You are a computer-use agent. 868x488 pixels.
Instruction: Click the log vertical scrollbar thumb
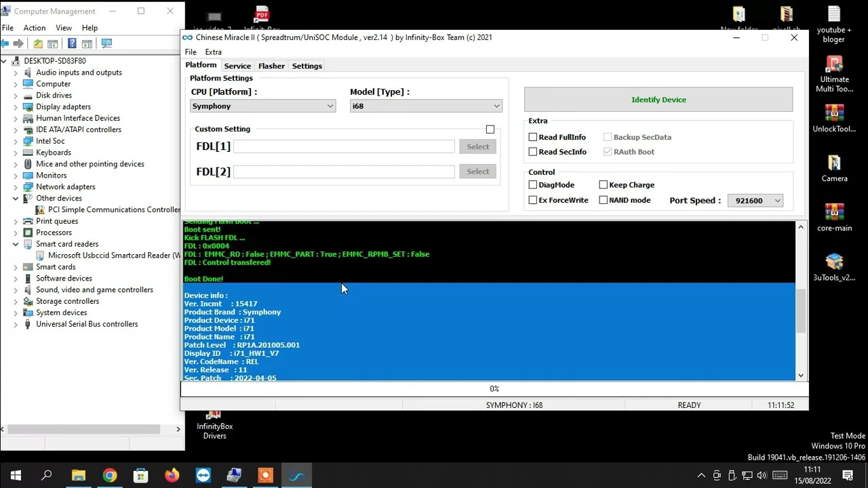[801, 311]
